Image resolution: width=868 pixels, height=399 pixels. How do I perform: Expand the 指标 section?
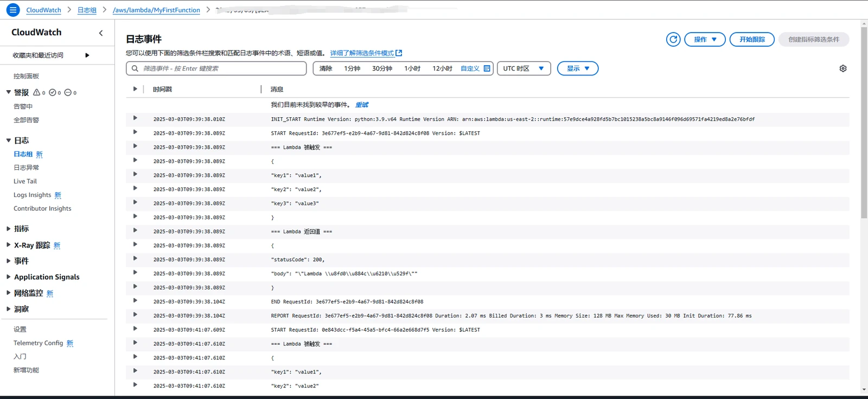pyautogui.click(x=9, y=229)
